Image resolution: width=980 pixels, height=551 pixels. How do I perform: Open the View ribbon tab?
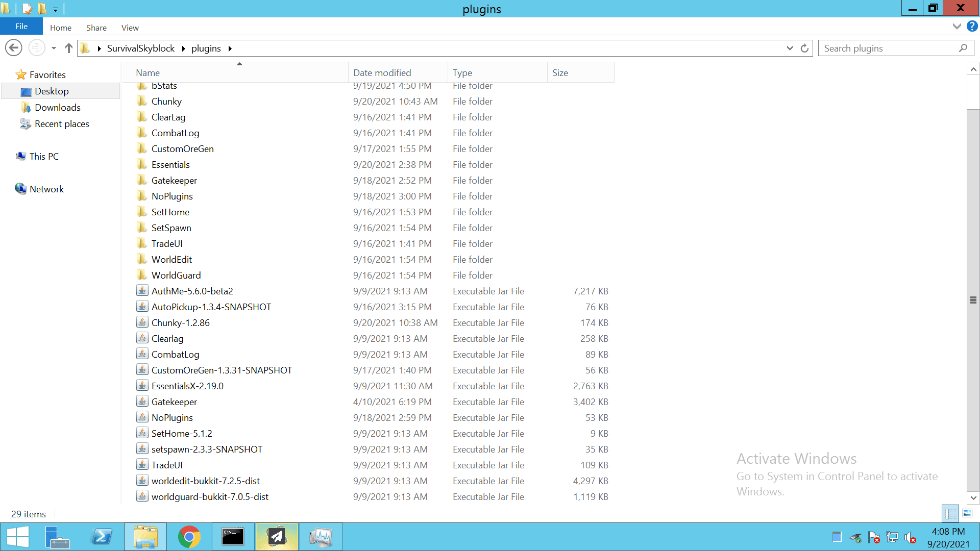(x=130, y=28)
